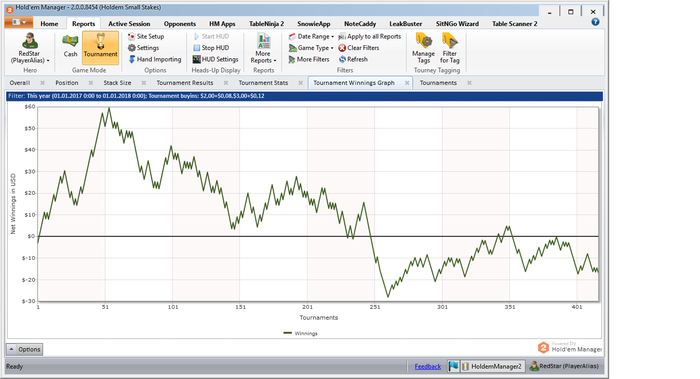Expand the Options button below the graph

click(x=25, y=349)
